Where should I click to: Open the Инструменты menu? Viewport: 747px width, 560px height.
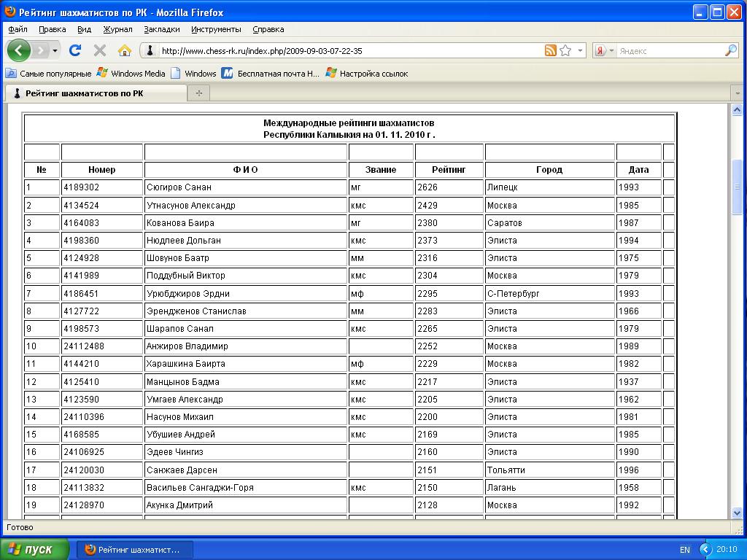(x=216, y=29)
